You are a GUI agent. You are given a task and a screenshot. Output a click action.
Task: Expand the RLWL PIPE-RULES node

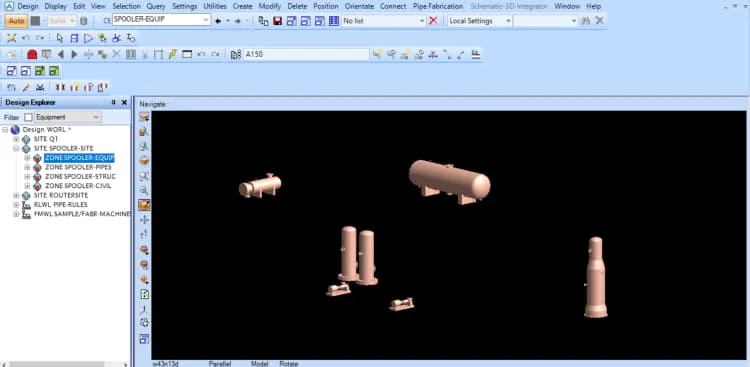[16, 205]
